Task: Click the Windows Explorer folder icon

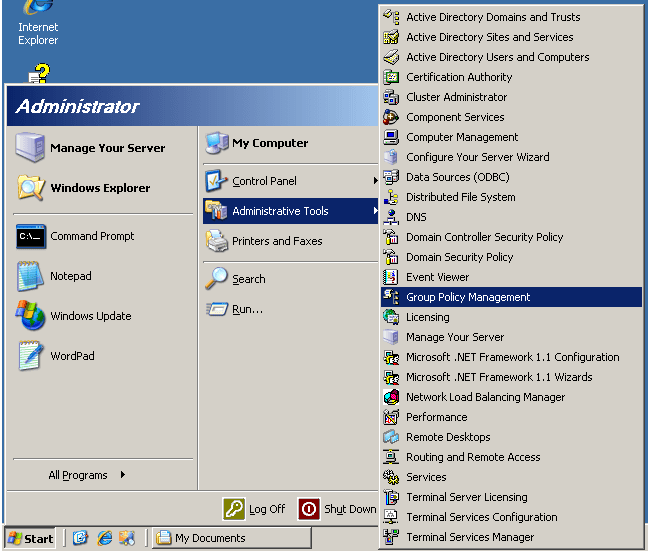Action: (31, 188)
